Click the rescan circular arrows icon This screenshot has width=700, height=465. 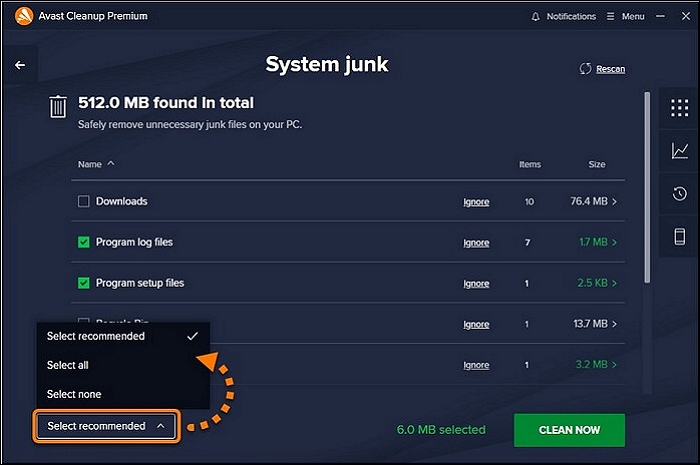pyautogui.click(x=585, y=69)
